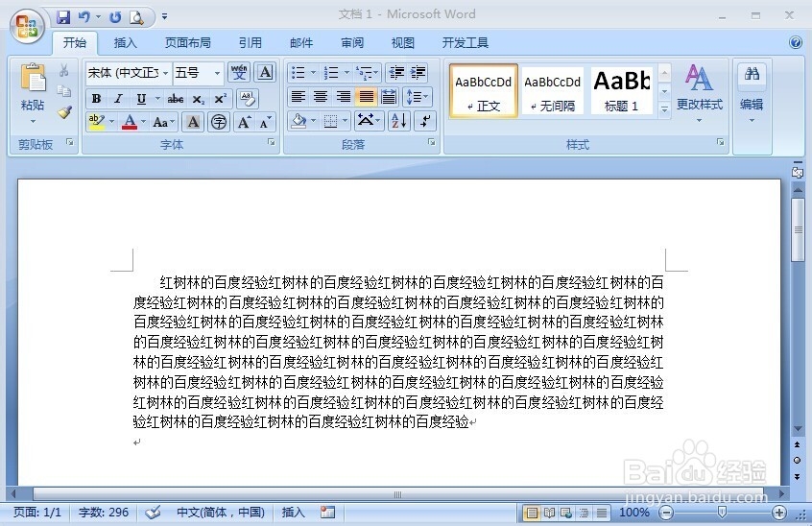812x526 pixels.
Task: Apply distributed alignment
Action: pos(389,97)
